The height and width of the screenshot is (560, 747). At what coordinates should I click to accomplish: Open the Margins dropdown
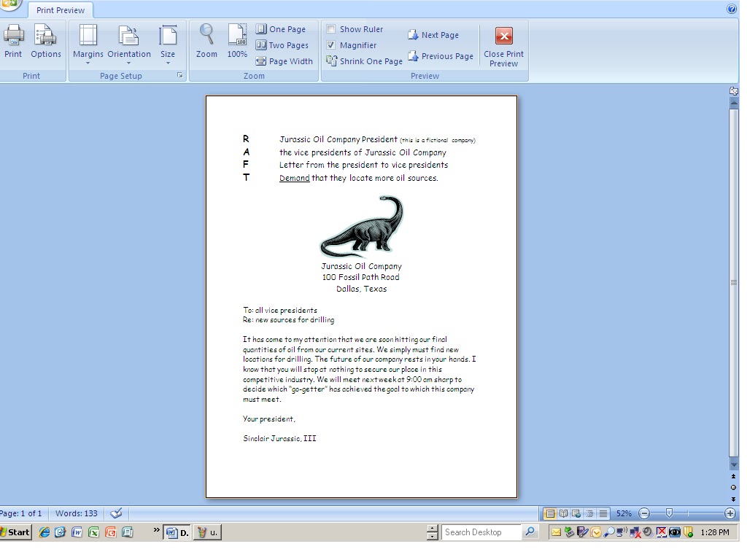point(88,44)
